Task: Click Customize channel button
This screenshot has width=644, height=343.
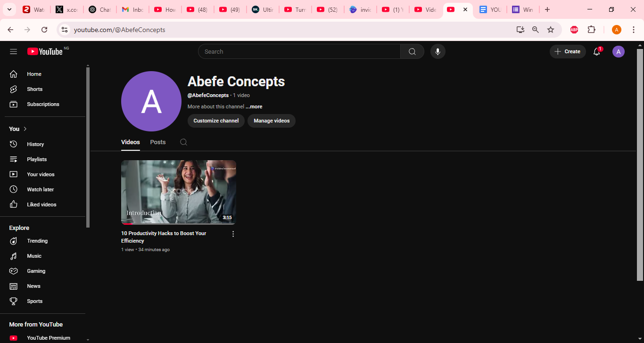Action: click(x=216, y=121)
